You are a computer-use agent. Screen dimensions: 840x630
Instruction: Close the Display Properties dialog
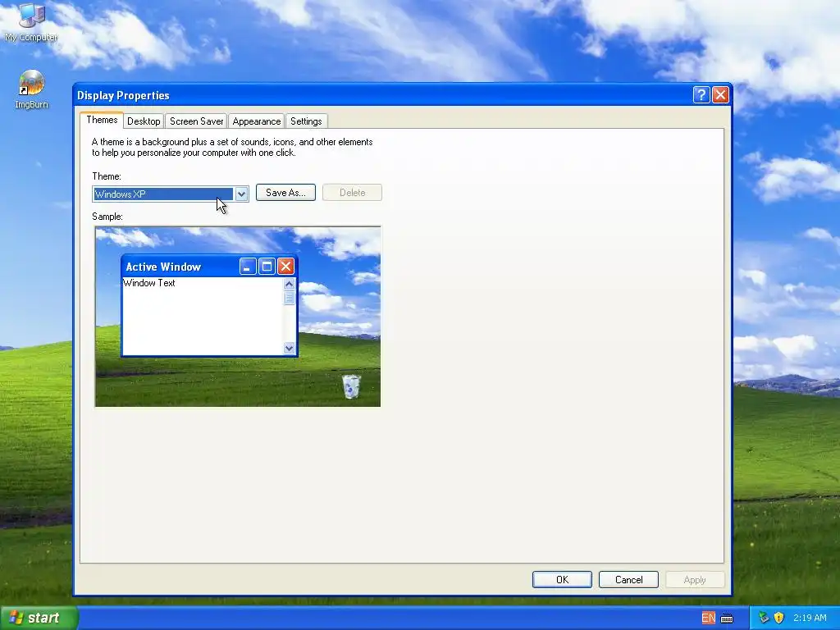720,95
